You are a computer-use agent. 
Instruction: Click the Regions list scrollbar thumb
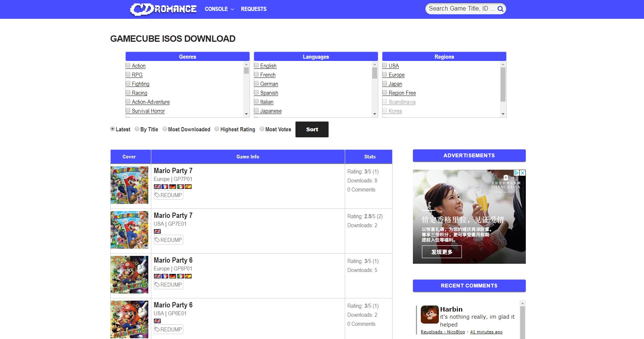(503, 85)
